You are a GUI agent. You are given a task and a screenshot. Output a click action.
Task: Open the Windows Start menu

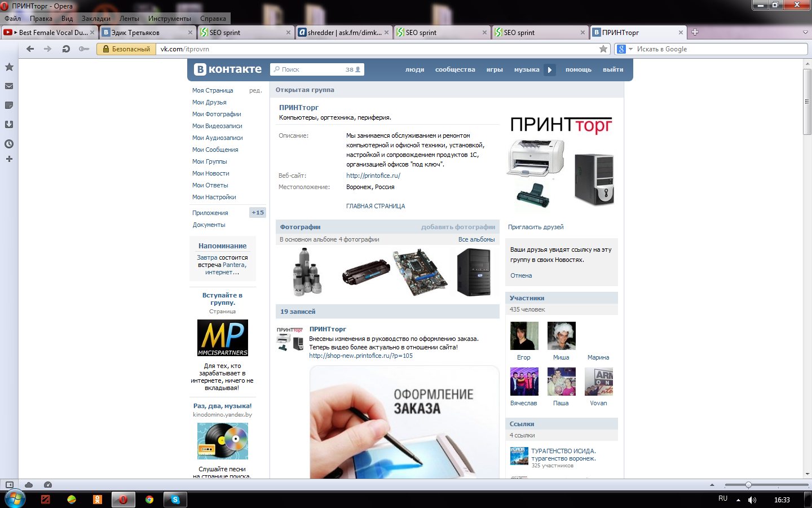[15, 500]
